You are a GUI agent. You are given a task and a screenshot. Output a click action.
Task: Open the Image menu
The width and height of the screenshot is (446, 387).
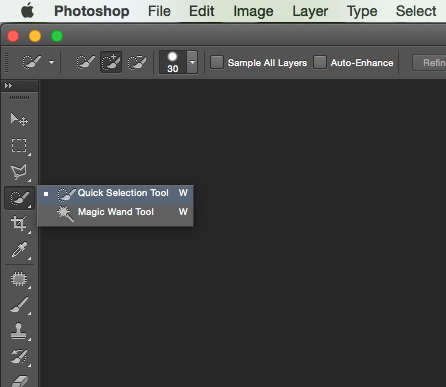(253, 11)
